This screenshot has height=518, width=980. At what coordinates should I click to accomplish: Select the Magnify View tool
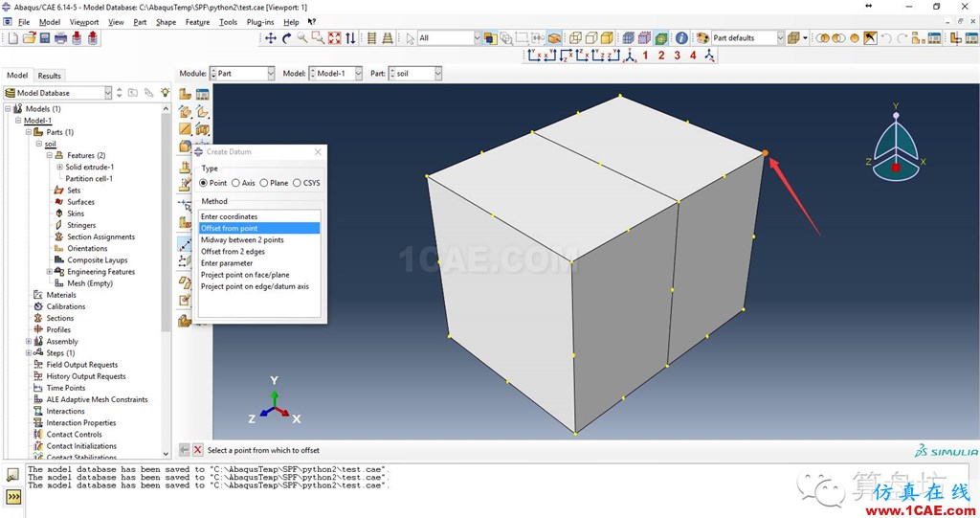[x=302, y=39]
